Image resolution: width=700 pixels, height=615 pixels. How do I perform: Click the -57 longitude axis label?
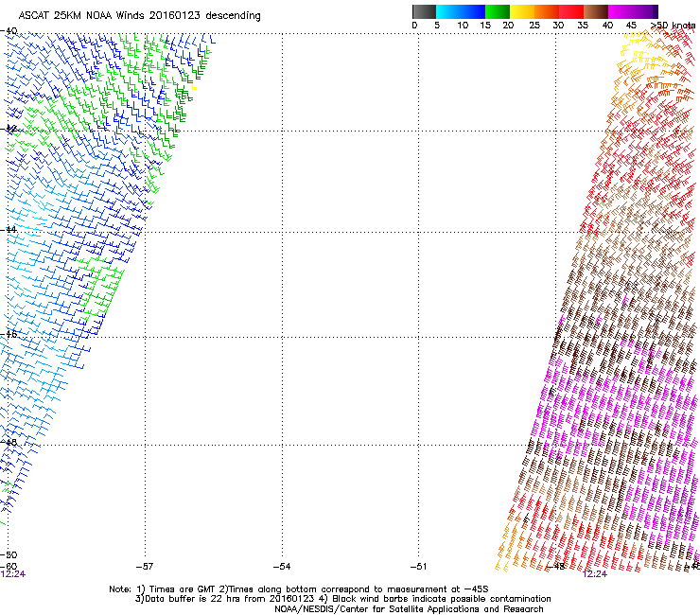click(144, 567)
